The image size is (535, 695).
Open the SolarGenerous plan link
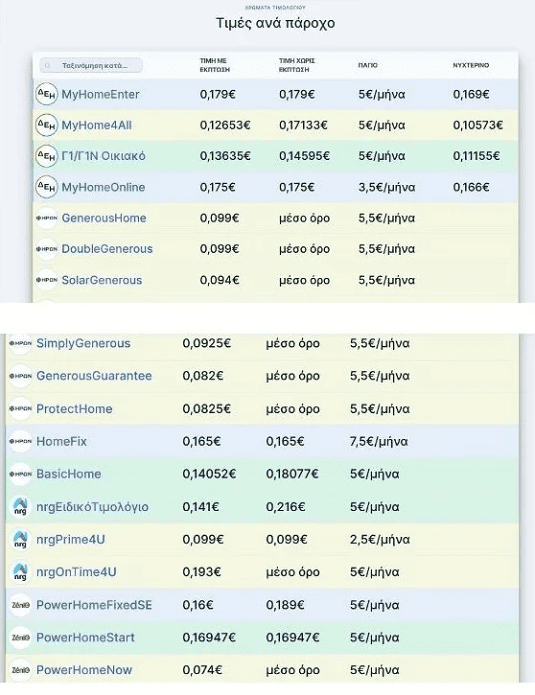point(102,280)
